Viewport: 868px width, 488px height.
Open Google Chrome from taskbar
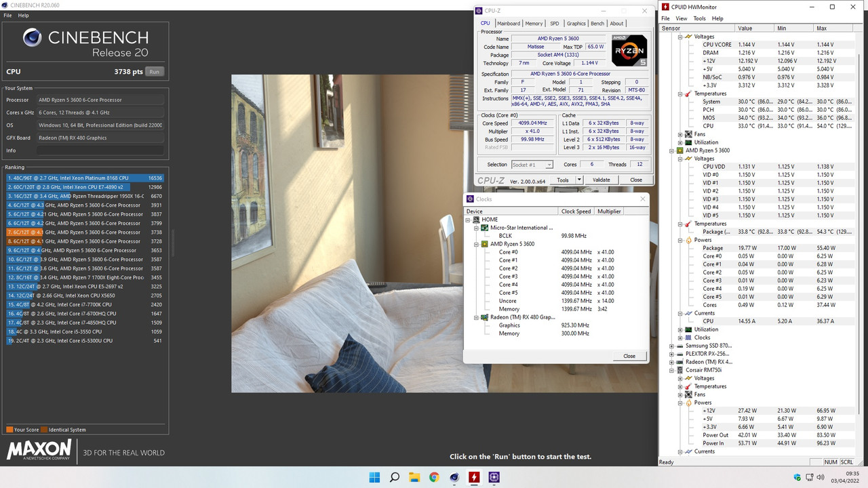click(434, 477)
